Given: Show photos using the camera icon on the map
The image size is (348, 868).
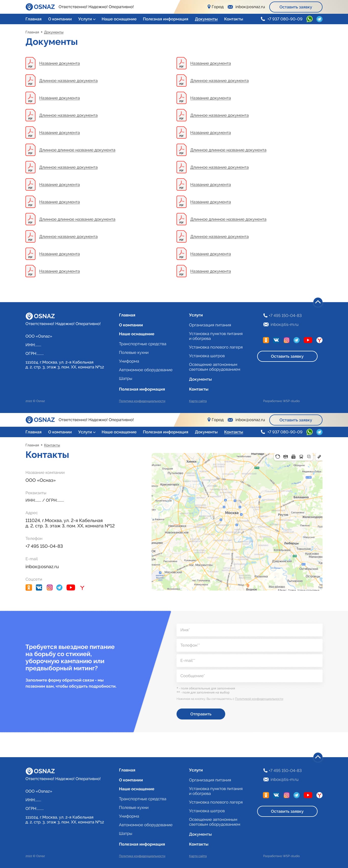Looking at the screenshot, I should [x=293, y=457].
